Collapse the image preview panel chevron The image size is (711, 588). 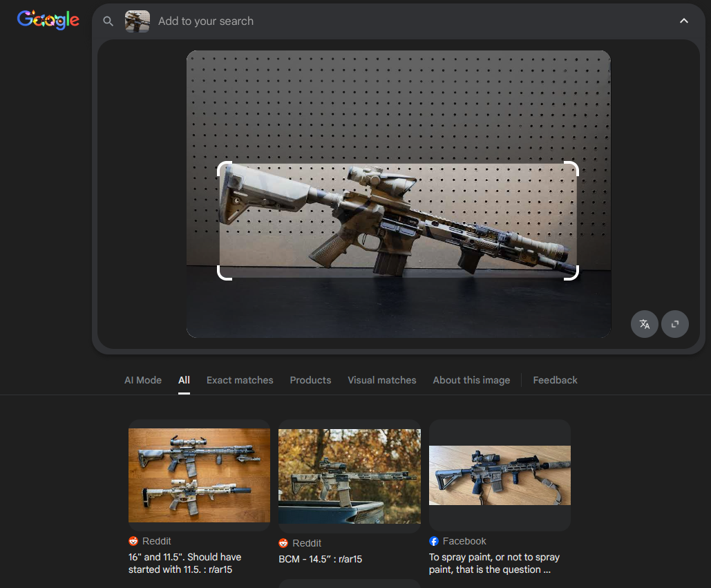tap(684, 21)
